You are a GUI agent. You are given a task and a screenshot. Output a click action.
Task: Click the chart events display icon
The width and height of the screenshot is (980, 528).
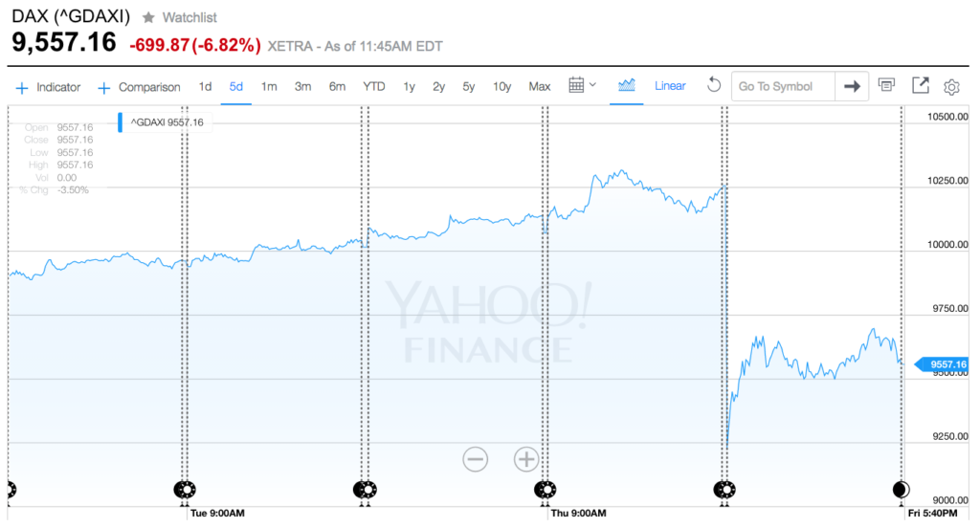click(886, 85)
